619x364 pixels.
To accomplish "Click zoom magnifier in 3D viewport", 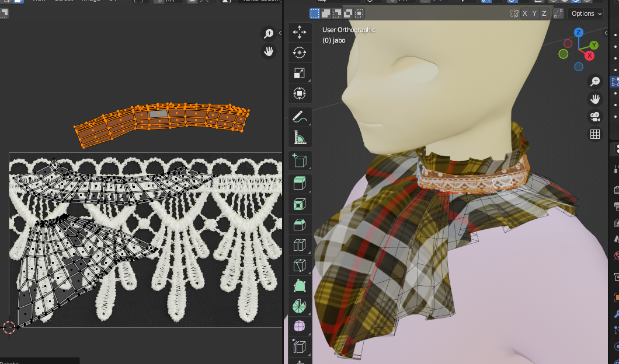I will coord(595,81).
